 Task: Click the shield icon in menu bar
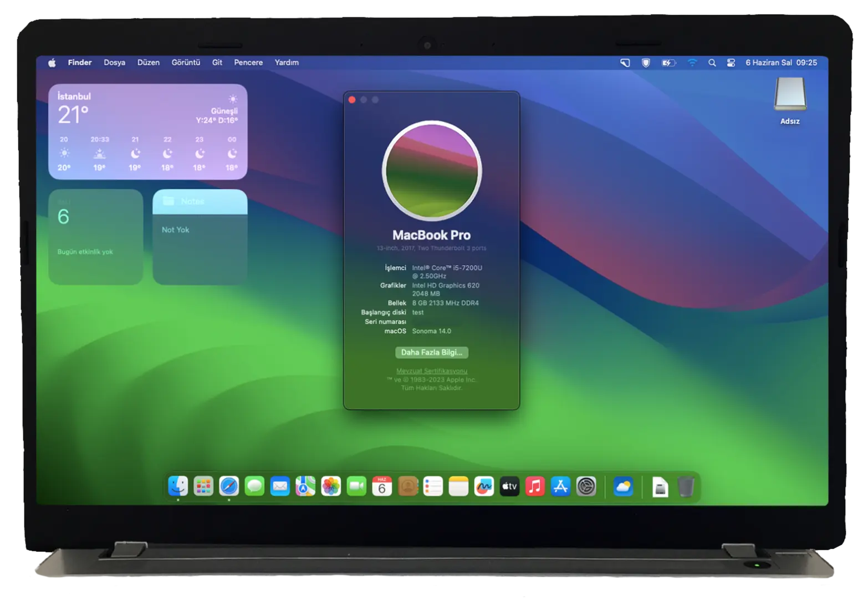646,63
